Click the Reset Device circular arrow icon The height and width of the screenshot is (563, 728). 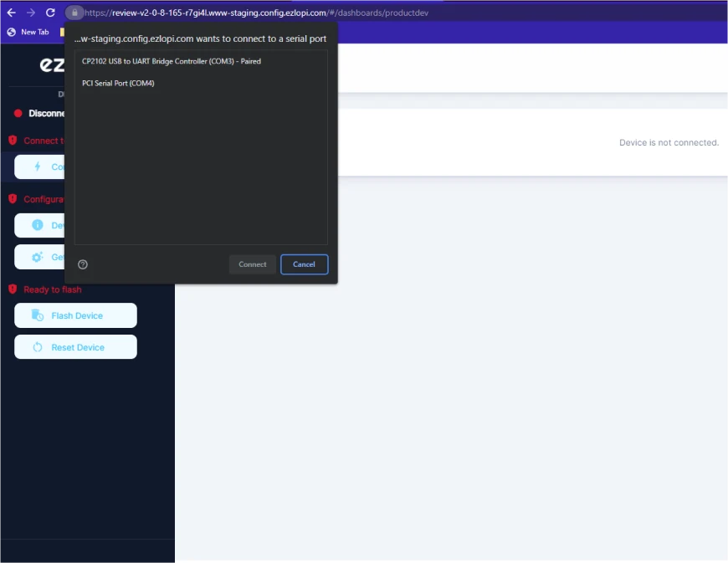point(38,347)
